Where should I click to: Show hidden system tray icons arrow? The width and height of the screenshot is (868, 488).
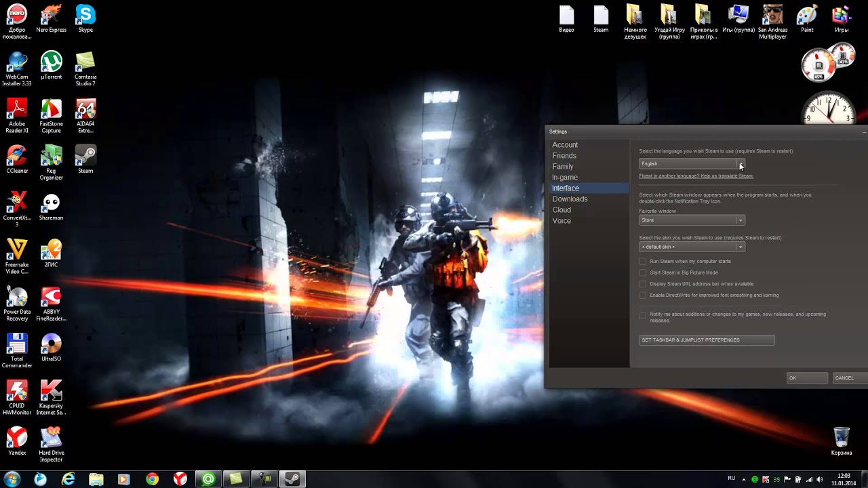coord(744,479)
